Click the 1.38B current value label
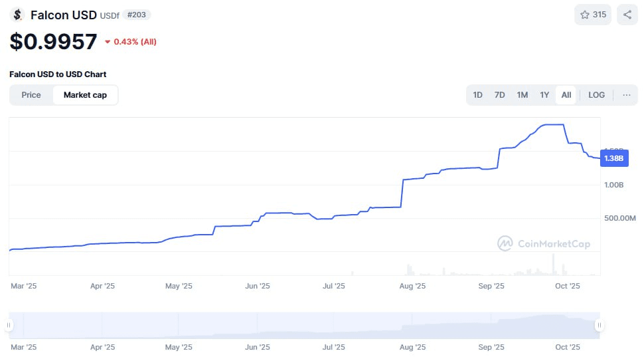 tap(614, 158)
